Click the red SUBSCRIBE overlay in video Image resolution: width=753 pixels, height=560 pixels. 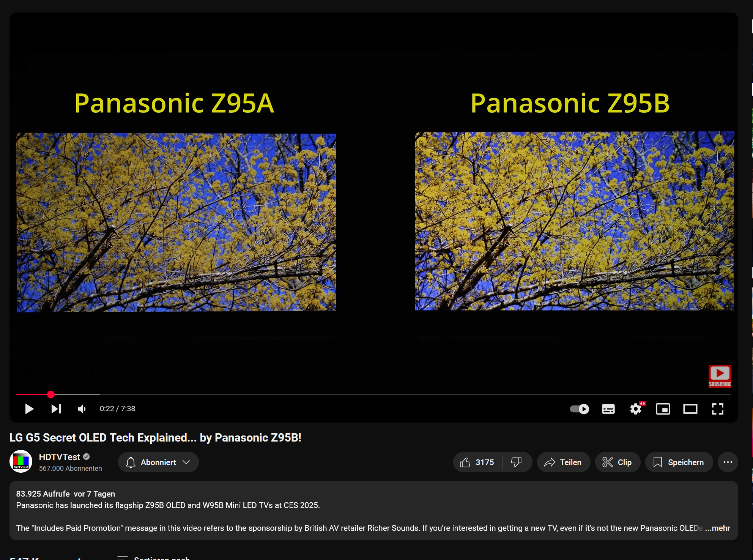(720, 376)
